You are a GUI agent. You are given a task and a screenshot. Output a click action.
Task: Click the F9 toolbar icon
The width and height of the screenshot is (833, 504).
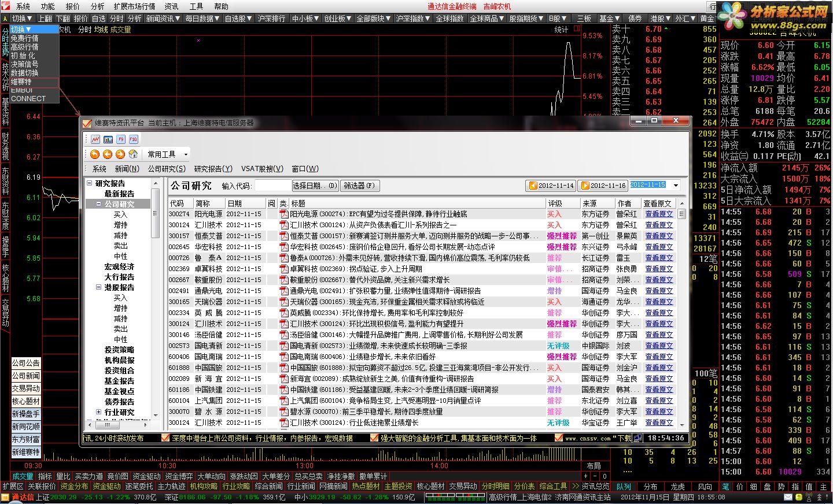tap(121, 139)
